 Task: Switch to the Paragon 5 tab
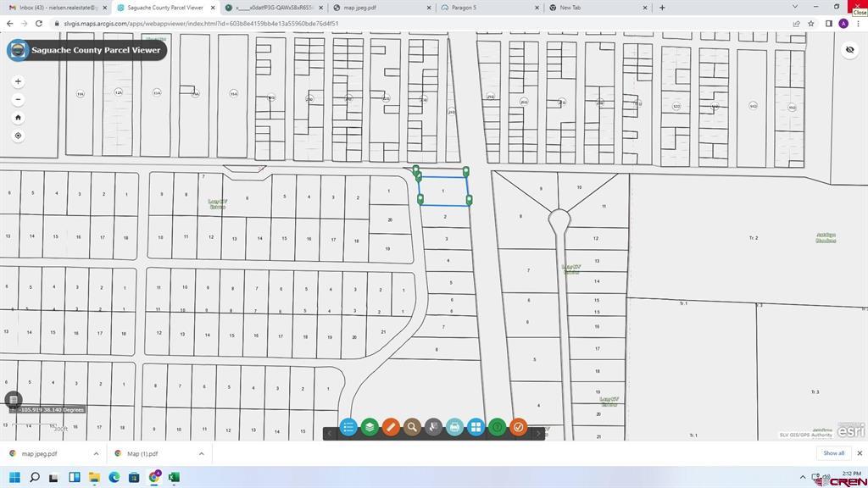[x=487, y=8]
